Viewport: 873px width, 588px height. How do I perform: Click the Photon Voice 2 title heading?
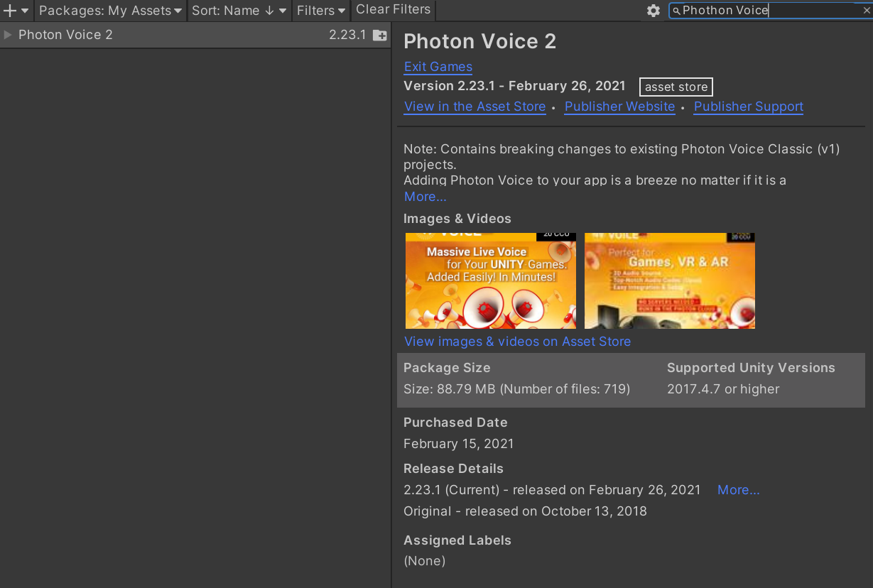480,41
